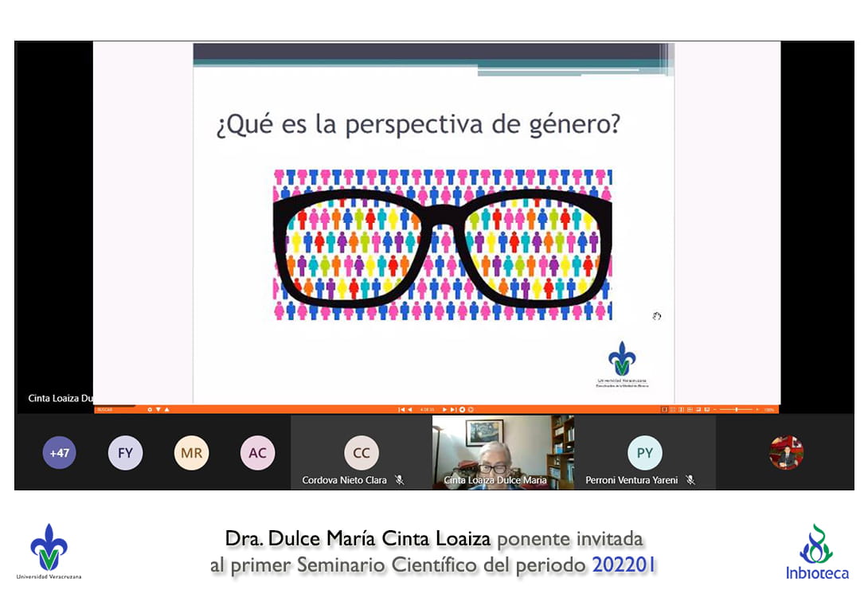Click the muted microphone icon for Cordova Nieto Clara

point(400,480)
